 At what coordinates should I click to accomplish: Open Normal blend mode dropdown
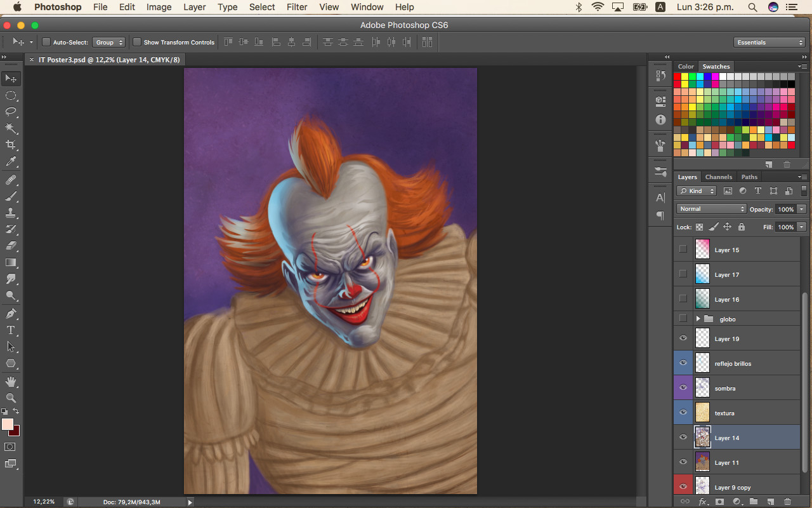711,209
